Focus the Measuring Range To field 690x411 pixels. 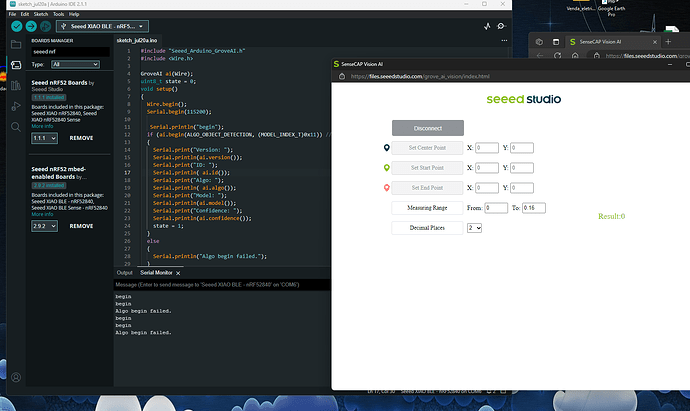534,208
